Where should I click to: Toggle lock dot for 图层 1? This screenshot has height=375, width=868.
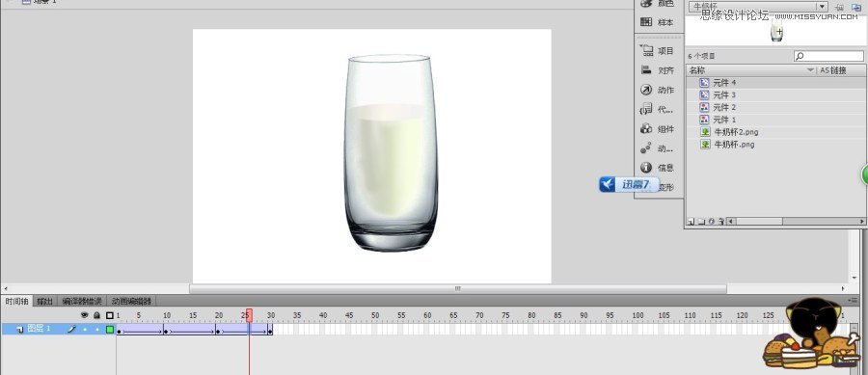click(x=96, y=329)
